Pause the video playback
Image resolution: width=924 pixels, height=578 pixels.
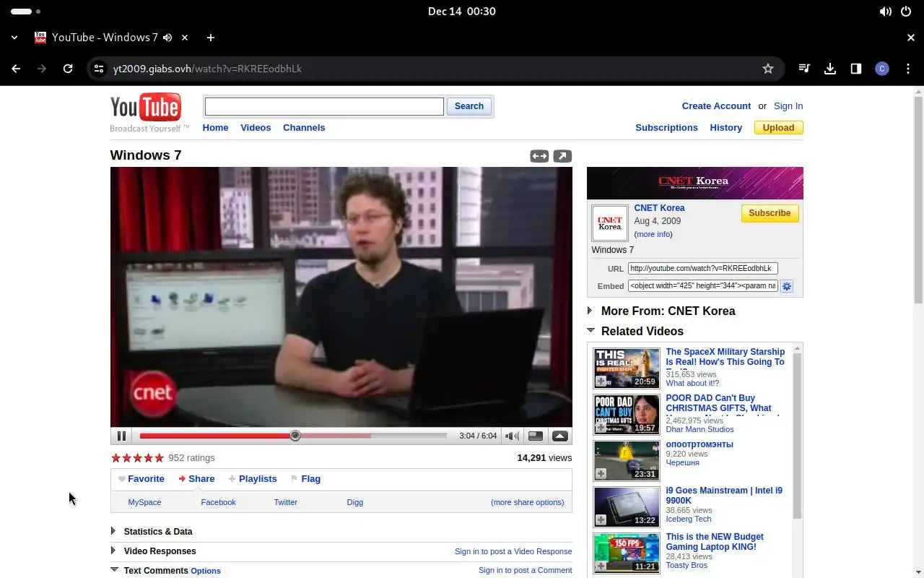(121, 436)
